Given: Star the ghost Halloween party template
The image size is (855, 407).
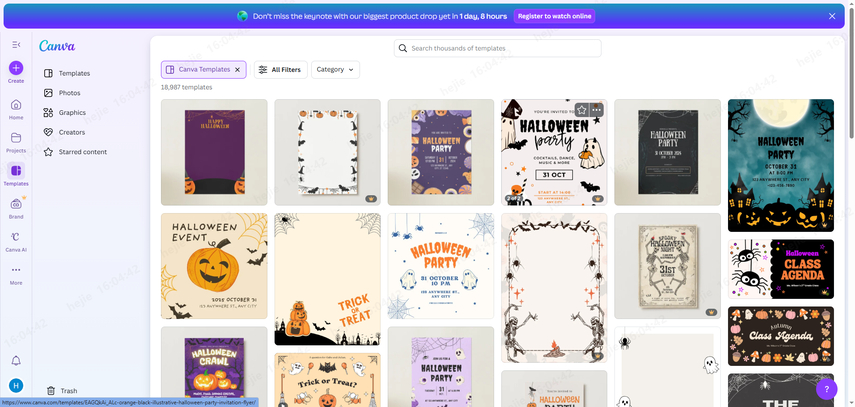Looking at the screenshot, I should pos(582,110).
